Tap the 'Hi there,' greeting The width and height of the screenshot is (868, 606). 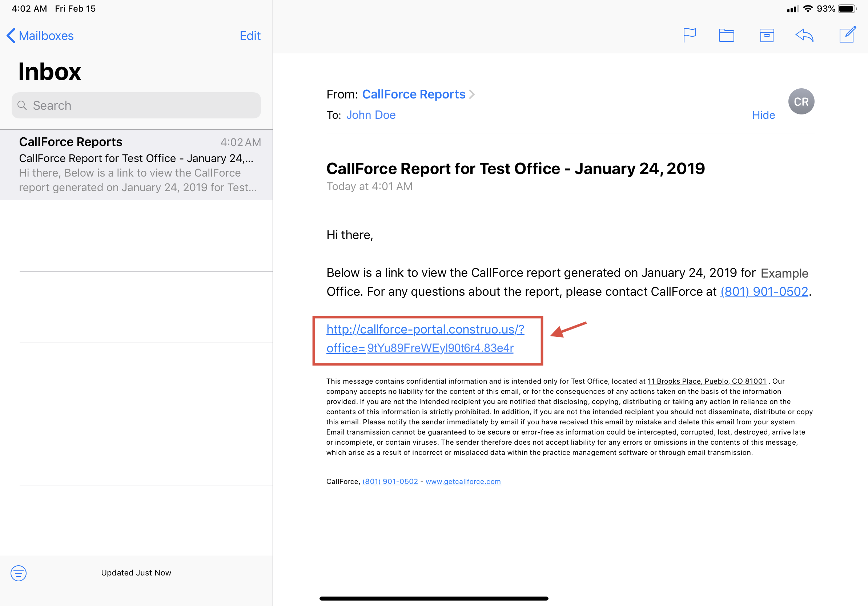point(350,235)
